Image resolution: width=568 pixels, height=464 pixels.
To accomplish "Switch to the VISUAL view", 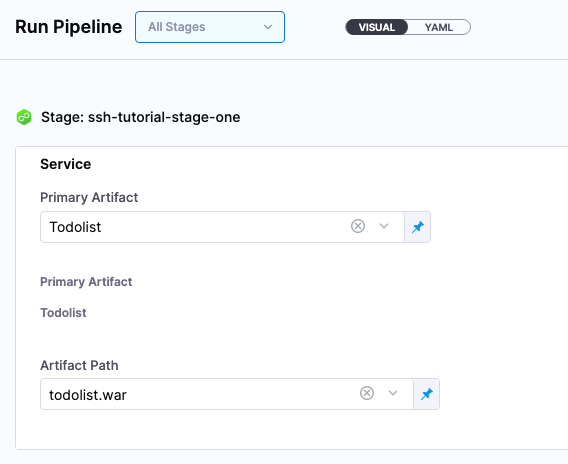I will [x=377, y=27].
